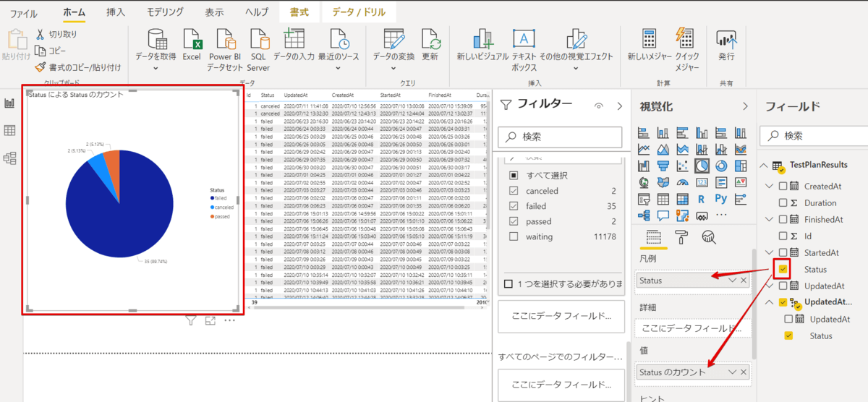Toggle the waiting filter checkbox
This screenshot has height=402, width=868.
(514, 236)
